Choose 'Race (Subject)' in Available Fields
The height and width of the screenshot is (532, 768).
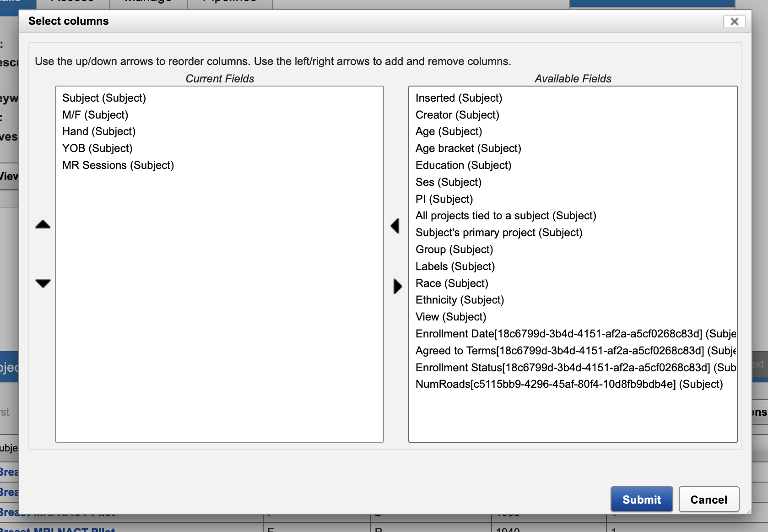click(452, 283)
